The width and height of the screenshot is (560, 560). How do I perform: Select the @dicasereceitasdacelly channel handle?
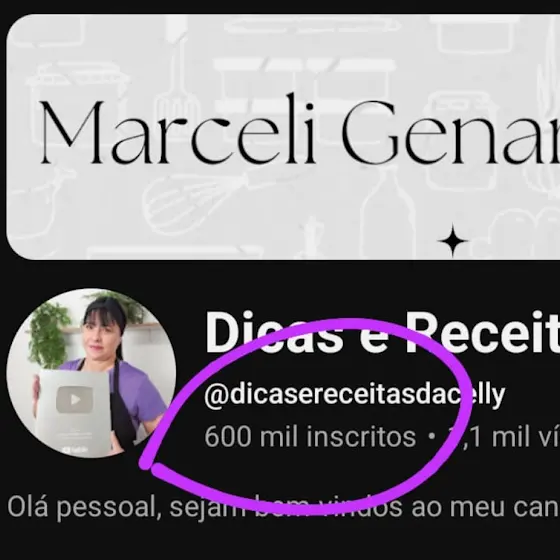click(354, 395)
